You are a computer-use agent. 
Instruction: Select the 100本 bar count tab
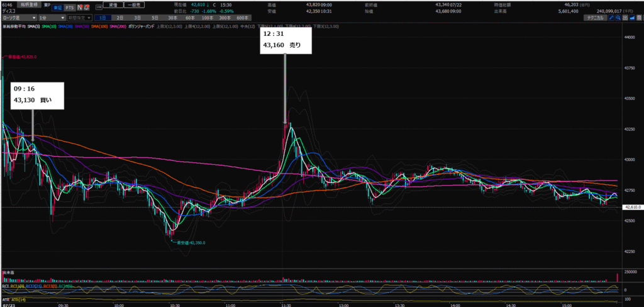point(208,18)
